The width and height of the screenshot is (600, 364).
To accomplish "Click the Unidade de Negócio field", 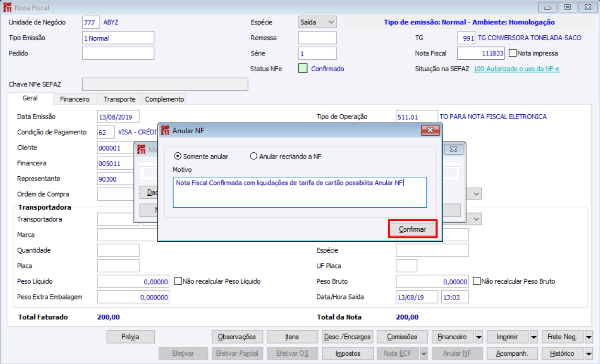I will click(x=91, y=22).
